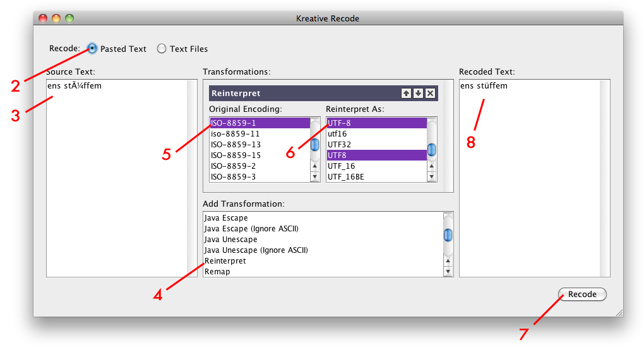Choose ISO-8859-1 as original encoding
The image size is (644, 347).
259,123
